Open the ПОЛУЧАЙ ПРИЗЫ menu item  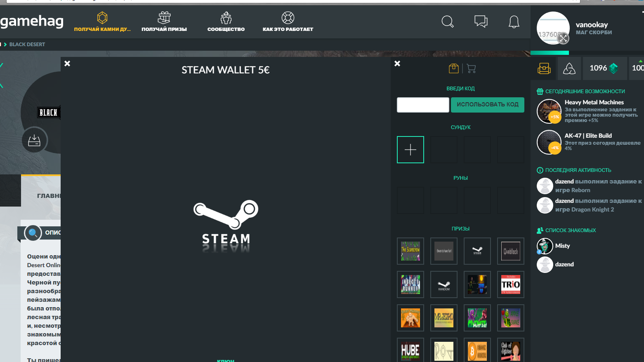point(164,22)
